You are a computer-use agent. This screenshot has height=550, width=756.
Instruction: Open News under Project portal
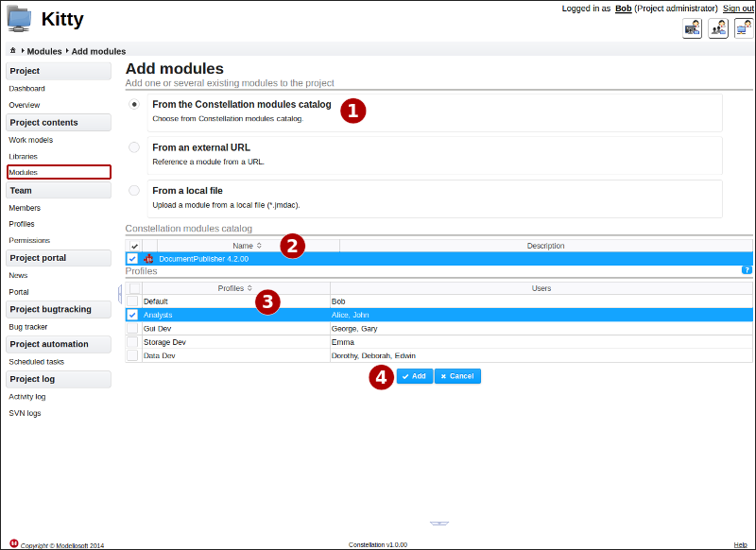[x=18, y=275]
